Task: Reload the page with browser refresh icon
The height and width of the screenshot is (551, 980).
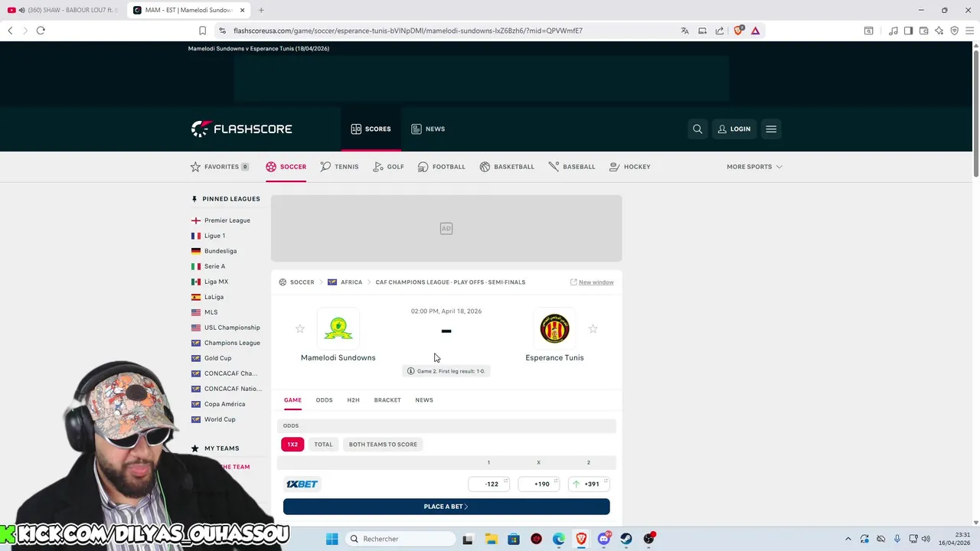Action: (41, 31)
